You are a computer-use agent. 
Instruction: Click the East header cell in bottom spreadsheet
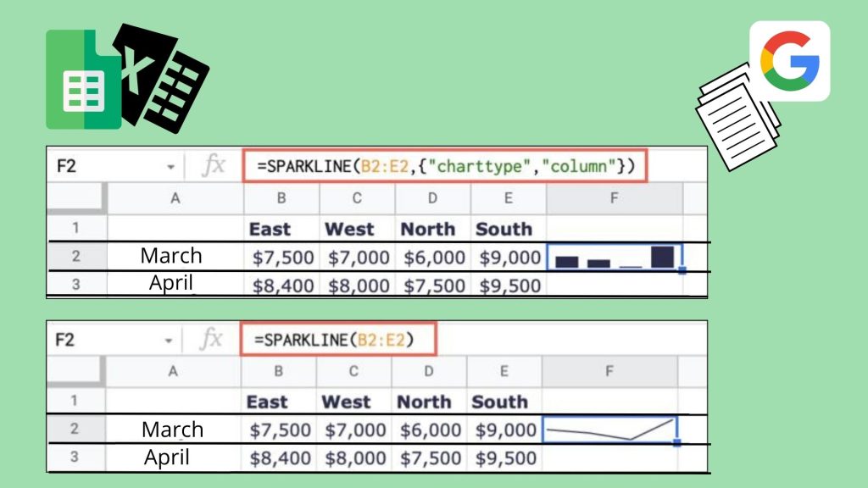click(x=278, y=402)
